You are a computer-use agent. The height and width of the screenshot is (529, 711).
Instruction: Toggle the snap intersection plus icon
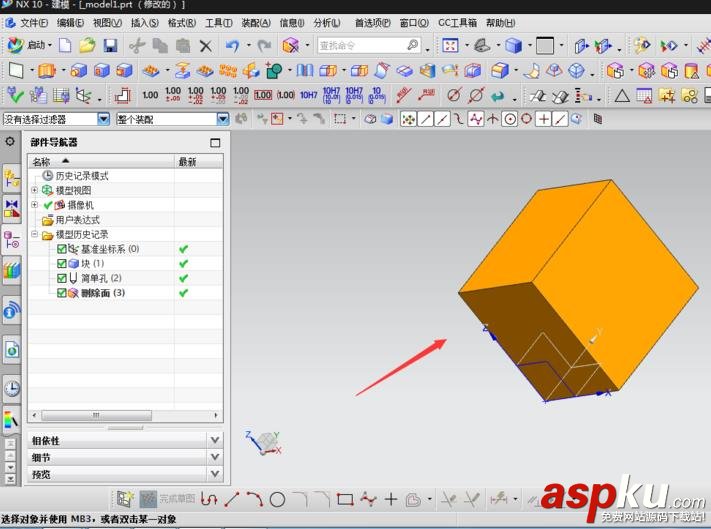click(543, 119)
